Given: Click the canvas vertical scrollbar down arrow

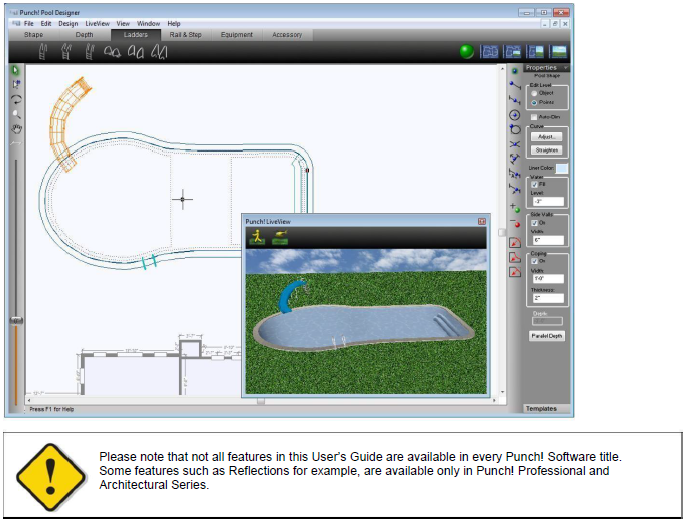Looking at the screenshot, I should [502, 392].
